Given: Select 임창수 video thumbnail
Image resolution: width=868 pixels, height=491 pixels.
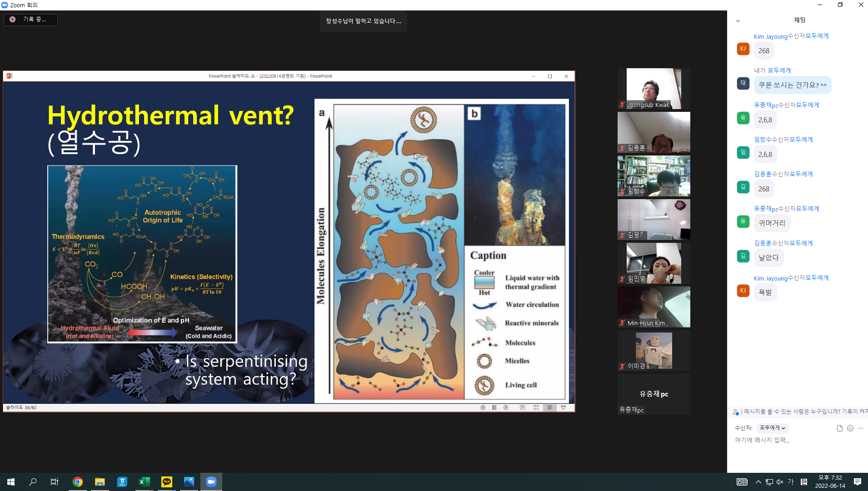Looking at the screenshot, I should click(653, 176).
